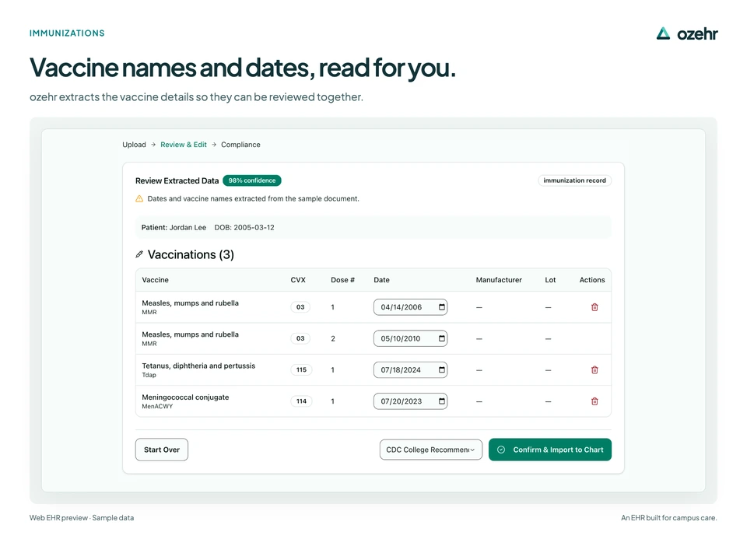Click the CVX 114 badge
The width and height of the screenshot is (747, 560).
coord(301,401)
